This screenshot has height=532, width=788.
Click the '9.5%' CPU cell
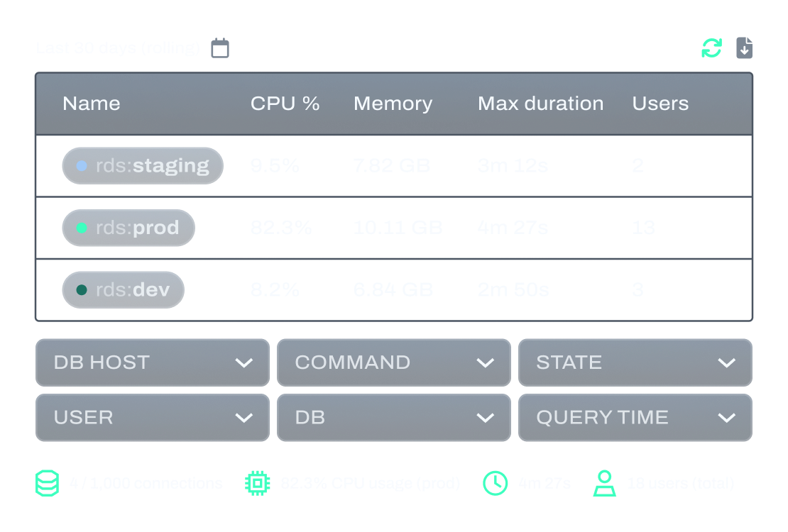coord(275,166)
